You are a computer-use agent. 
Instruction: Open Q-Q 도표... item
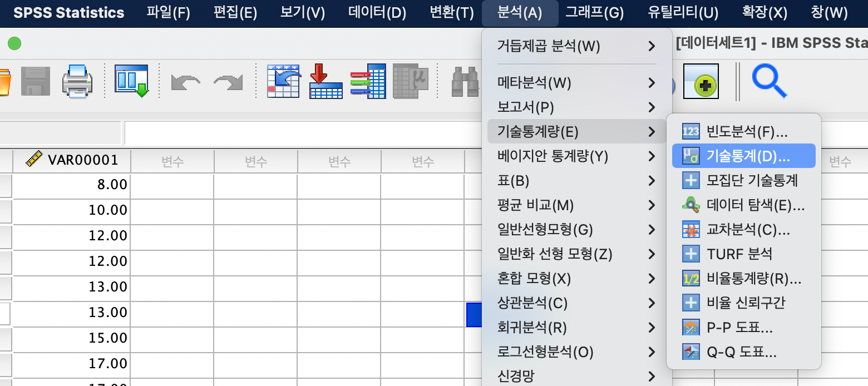click(x=744, y=352)
